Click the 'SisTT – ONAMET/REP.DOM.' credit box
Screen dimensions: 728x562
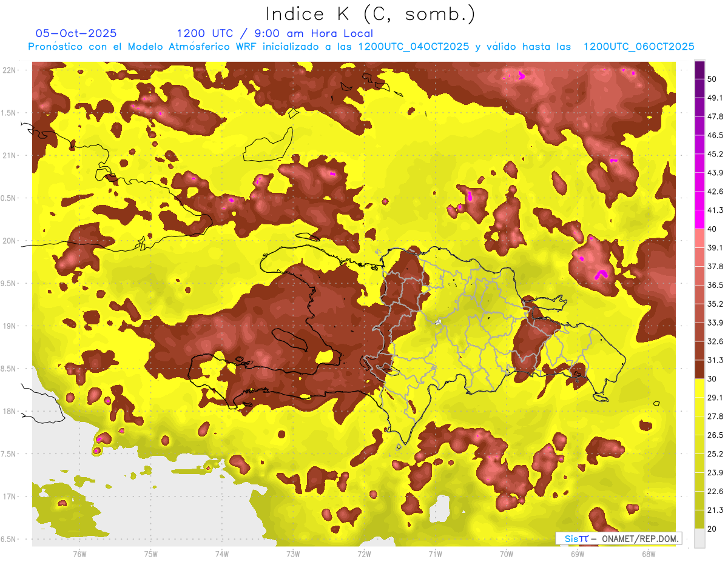pyautogui.click(x=618, y=538)
